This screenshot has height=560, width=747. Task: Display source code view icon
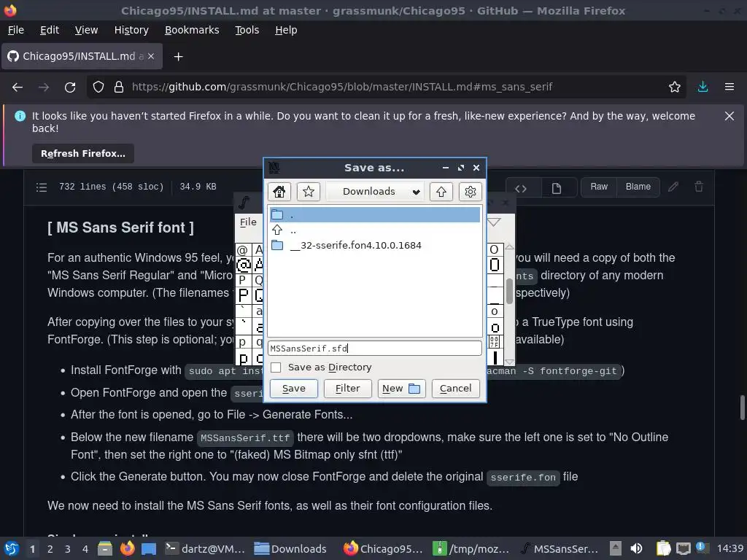(x=521, y=188)
